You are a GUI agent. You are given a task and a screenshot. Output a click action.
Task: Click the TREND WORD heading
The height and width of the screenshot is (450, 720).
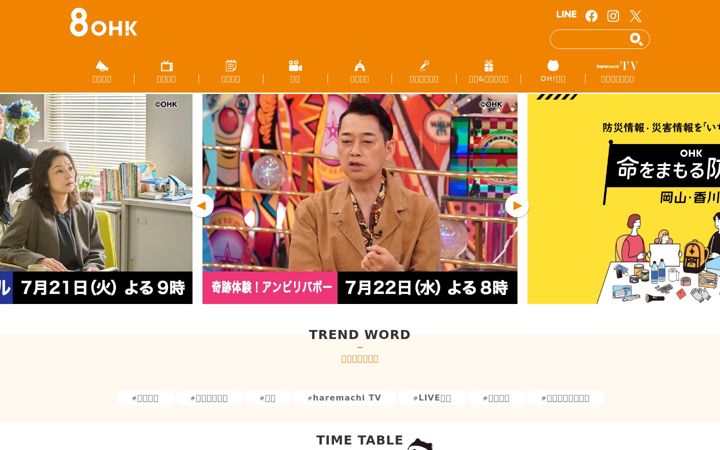pos(360,334)
